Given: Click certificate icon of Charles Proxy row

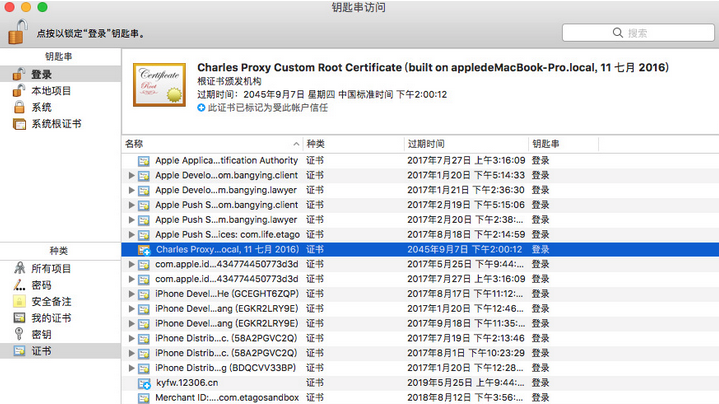Looking at the screenshot, I should click(x=144, y=250).
